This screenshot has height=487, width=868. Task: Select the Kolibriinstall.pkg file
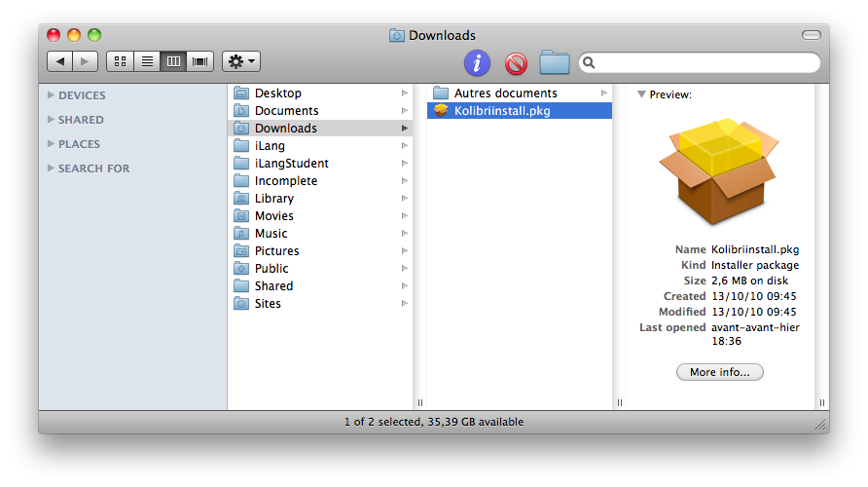[520, 111]
